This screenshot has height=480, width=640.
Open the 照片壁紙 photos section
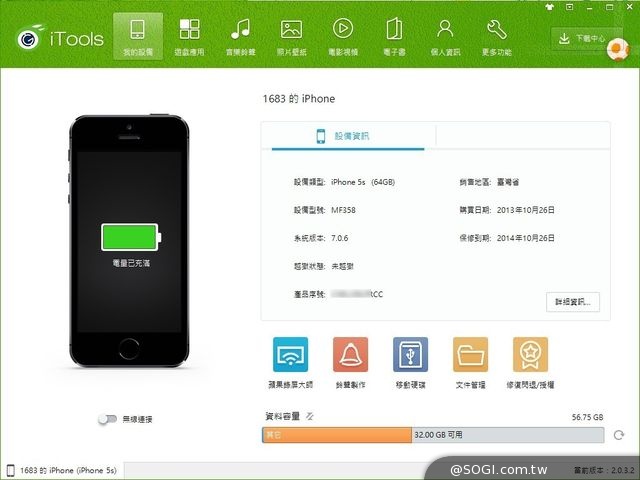click(291, 36)
